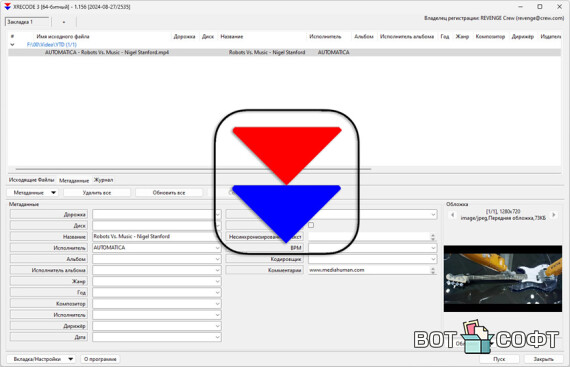This screenshot has height=367, width=570.
Task: Click the Название column header in file list
Action: [x=232, y=36]
